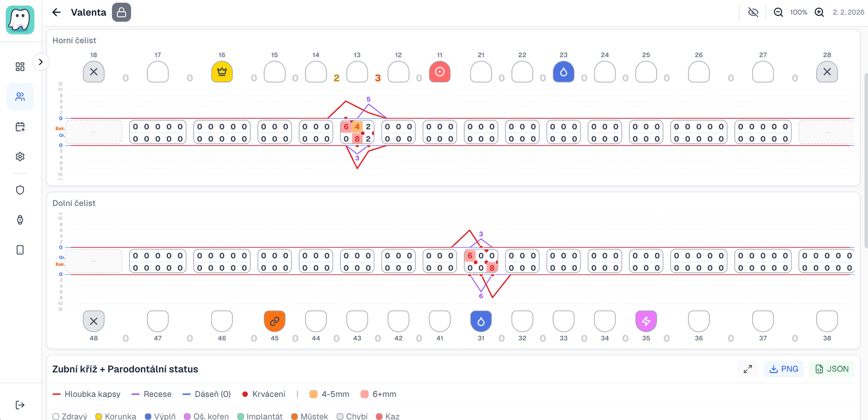Select root-treated tooth 35 lightning icon
Viewport: 868px width, 420px height.
click(646, 321)
